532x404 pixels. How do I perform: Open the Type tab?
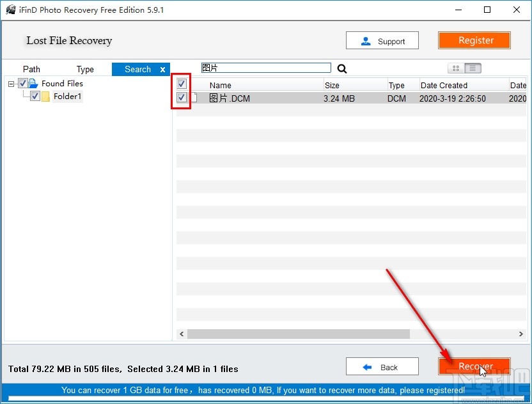85,69
